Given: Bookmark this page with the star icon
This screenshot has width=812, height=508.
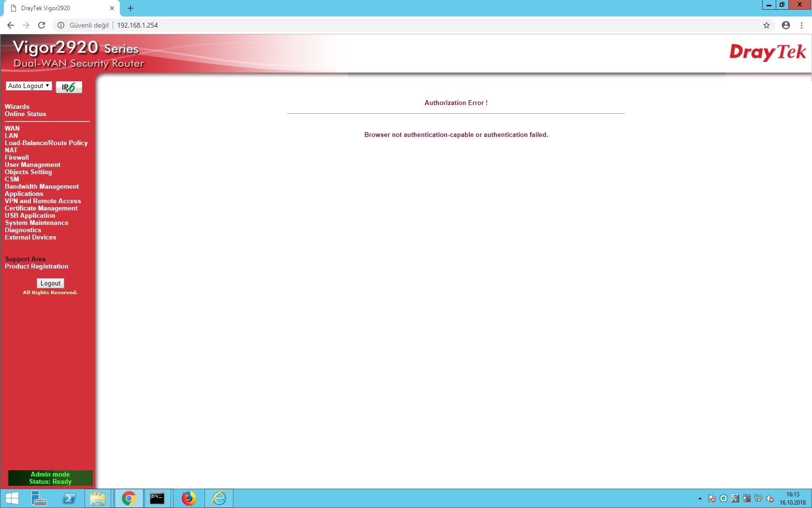Looking at the screenshot, I should point(767,25).
